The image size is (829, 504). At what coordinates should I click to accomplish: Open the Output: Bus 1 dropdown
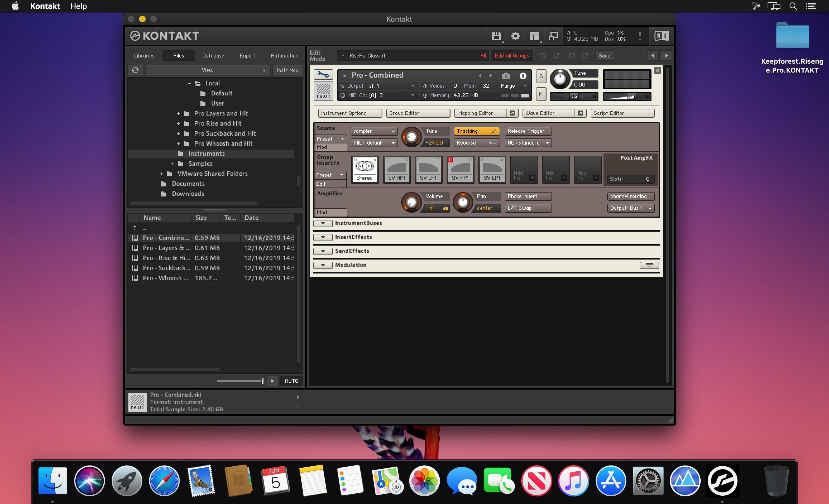tap(631, 208)
